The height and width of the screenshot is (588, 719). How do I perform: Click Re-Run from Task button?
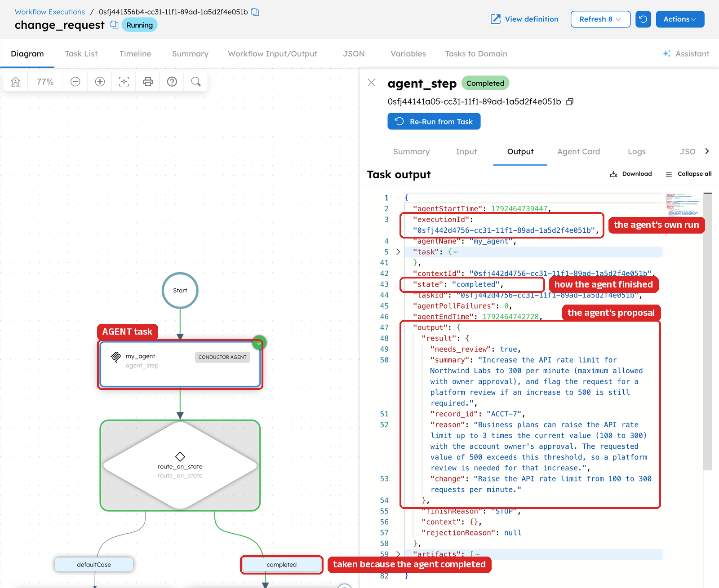coord(434,121)
